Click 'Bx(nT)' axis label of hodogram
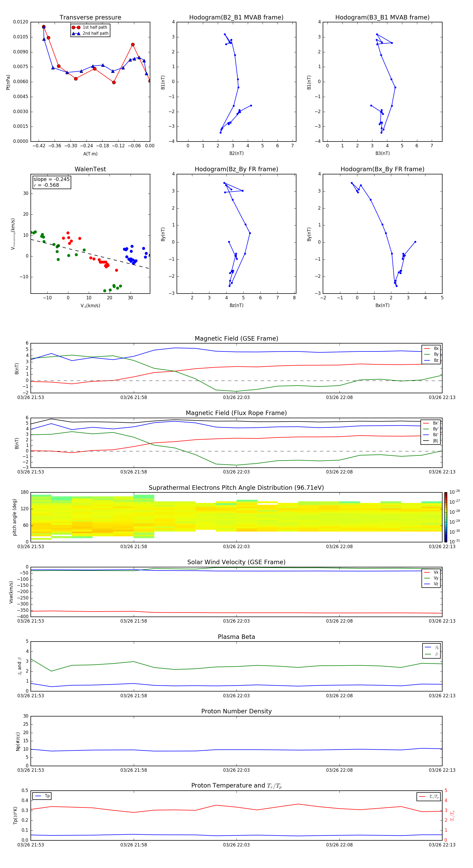The height and width of the screenshot is (868, 473). (382, 305)
